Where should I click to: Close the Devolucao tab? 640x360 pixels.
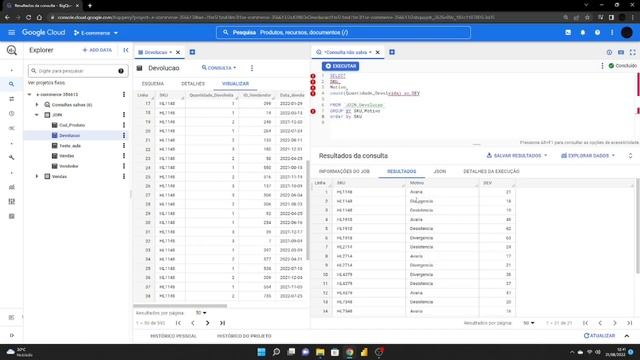[178, 52]
